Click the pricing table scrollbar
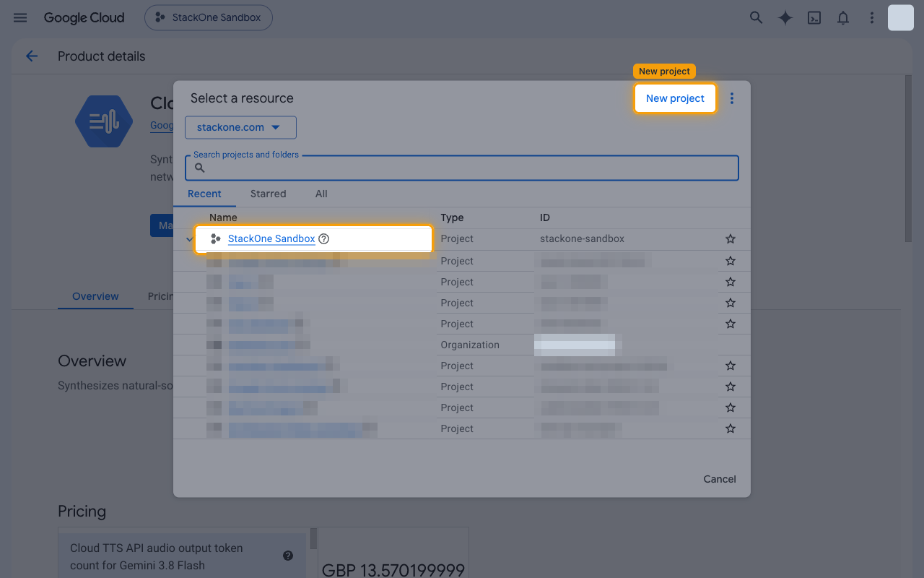Viewport: 924px width, 578px height. coord(313,538)
